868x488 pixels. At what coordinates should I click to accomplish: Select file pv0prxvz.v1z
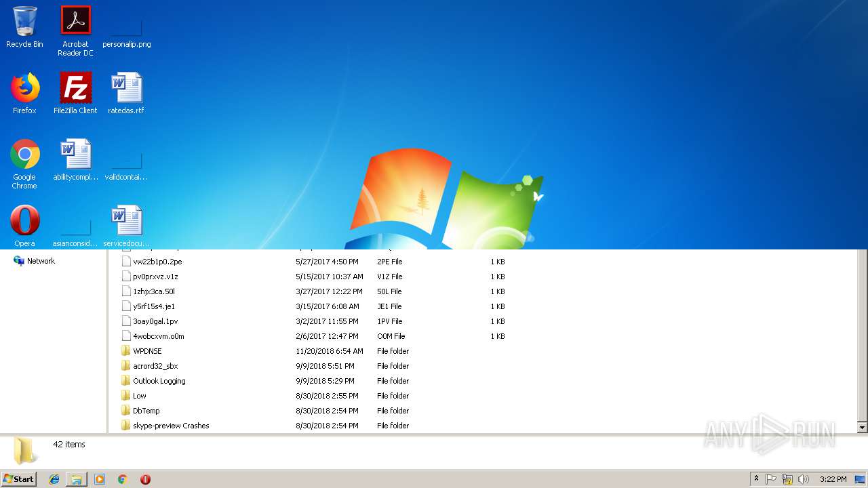155,277
